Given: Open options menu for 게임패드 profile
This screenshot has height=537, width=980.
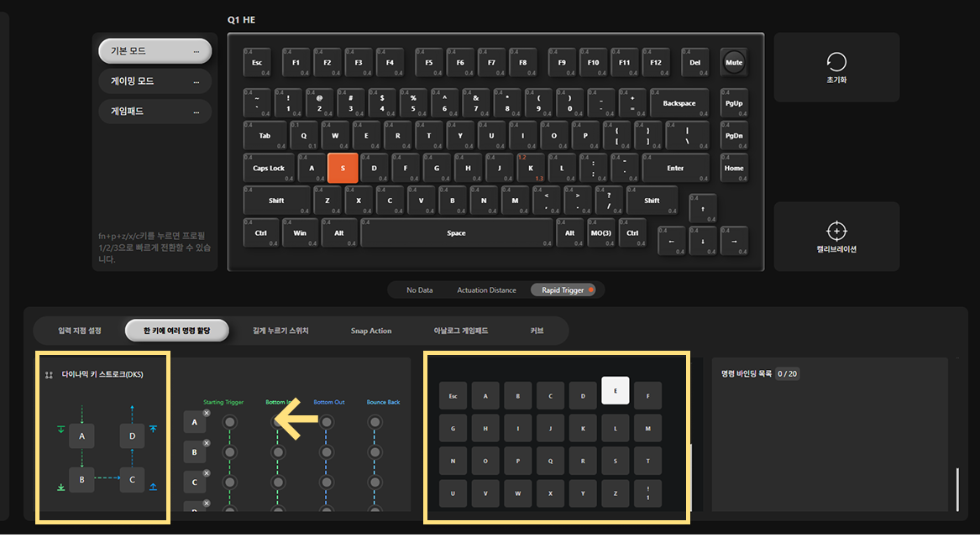Looking at the screenshot, I should (197, 112).
